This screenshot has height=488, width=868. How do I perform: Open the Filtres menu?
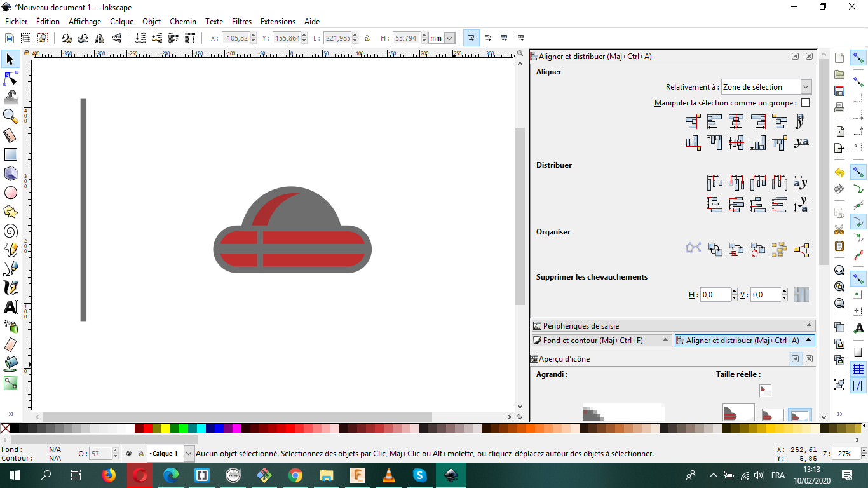pyautogui.click(x=241, y=22)
